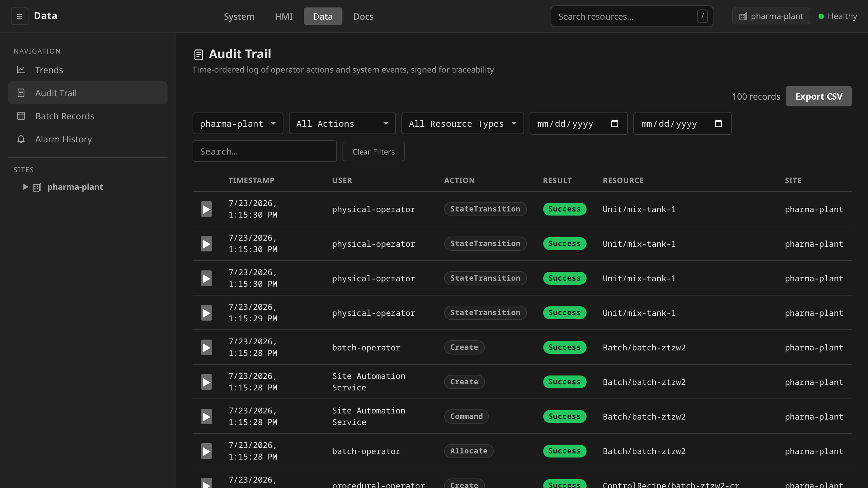Image resolution: width=868 pixels, height=488 pixels.
Task: Open the Trends chart icon in navigation
Action: point(21,70)
